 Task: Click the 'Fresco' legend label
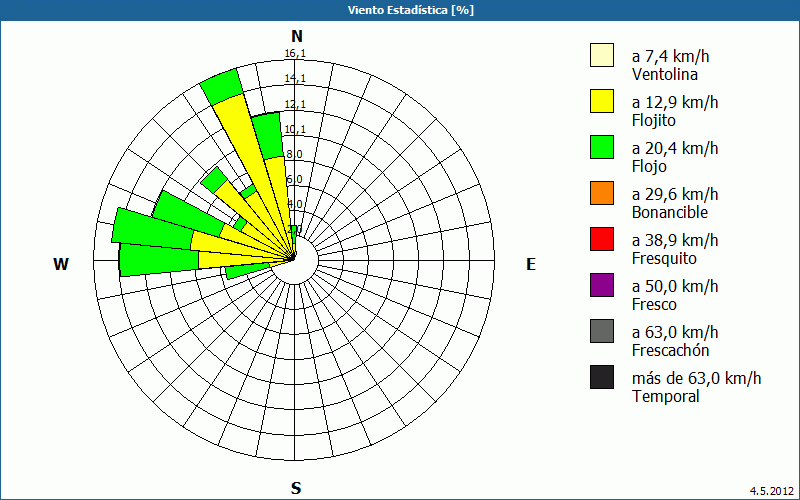(x=654, y=305)
